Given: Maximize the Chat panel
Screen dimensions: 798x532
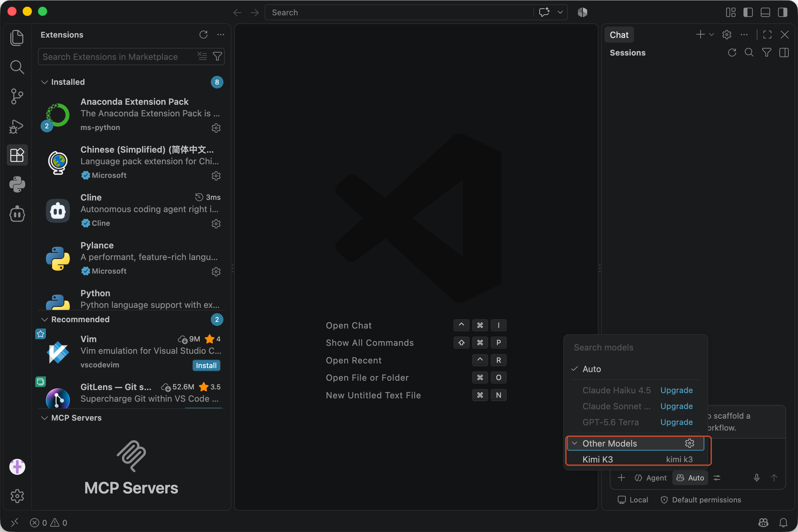Looking at the screenshot, I should 767,35.
